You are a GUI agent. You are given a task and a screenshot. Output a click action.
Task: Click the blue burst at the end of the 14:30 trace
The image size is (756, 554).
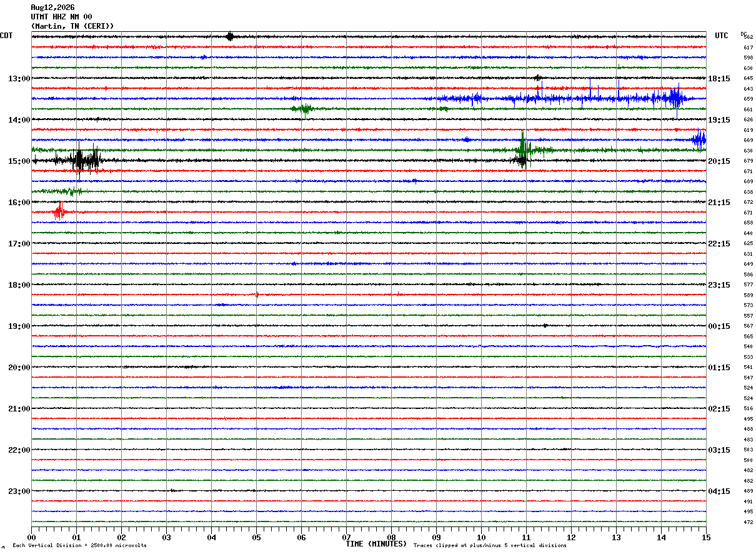point(699,139)
